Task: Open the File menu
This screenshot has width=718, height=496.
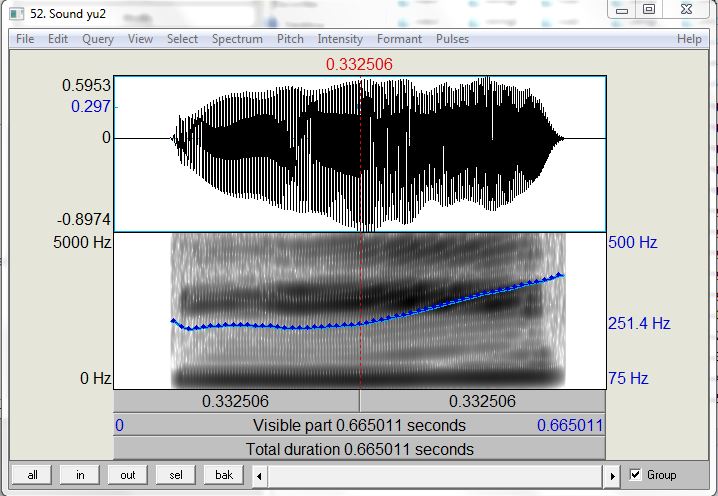Action: click(25, 39)
